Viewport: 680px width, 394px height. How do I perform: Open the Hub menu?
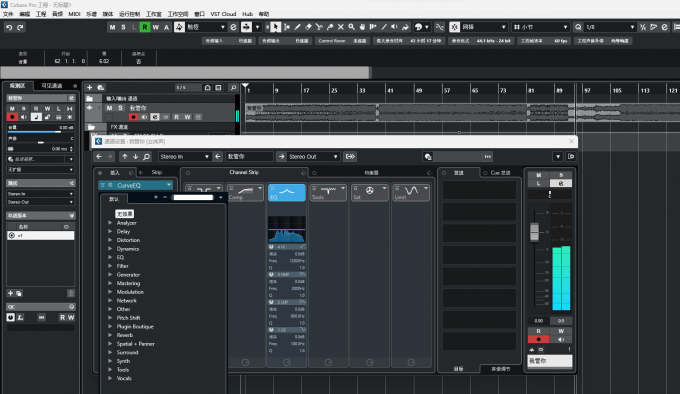point(247,14)
